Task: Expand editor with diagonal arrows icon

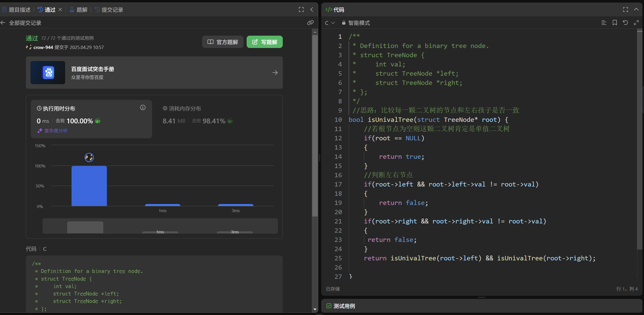Action: point(636,23)
